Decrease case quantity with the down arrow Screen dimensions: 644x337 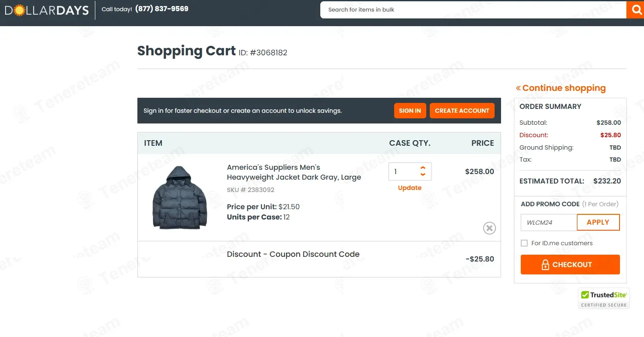pos(423,175)
